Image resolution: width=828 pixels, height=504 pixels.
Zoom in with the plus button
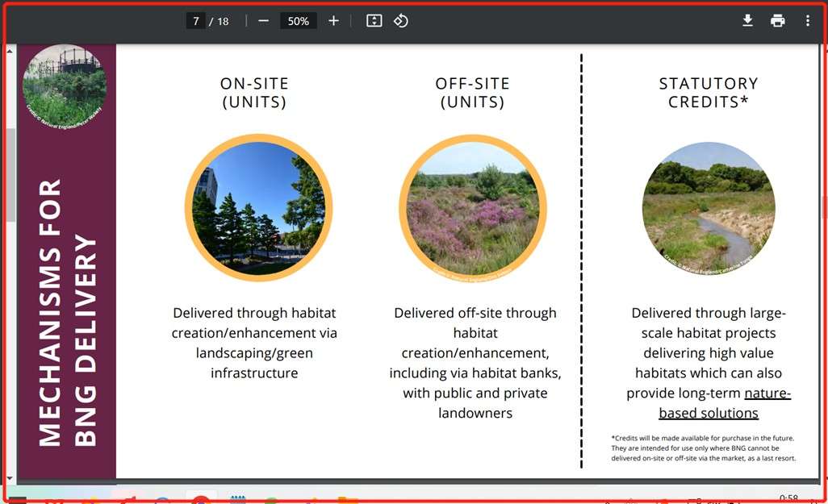coord(333,21)
